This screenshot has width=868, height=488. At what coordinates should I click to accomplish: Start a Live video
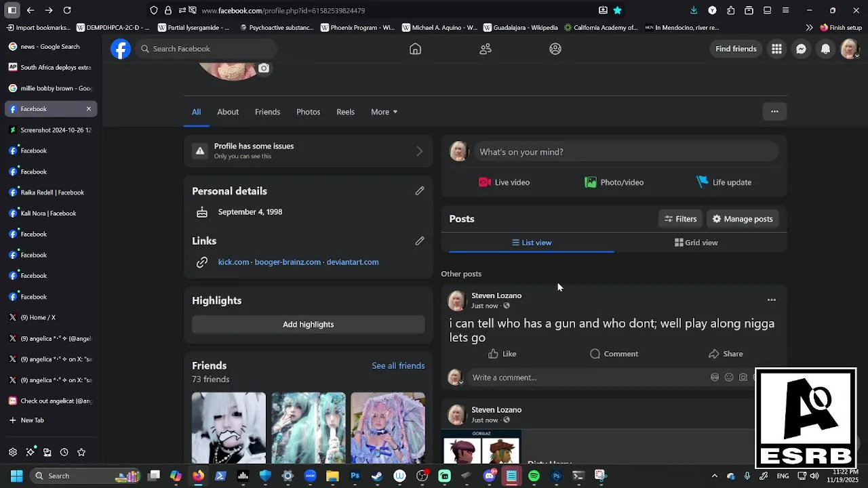tap(504, 182)
